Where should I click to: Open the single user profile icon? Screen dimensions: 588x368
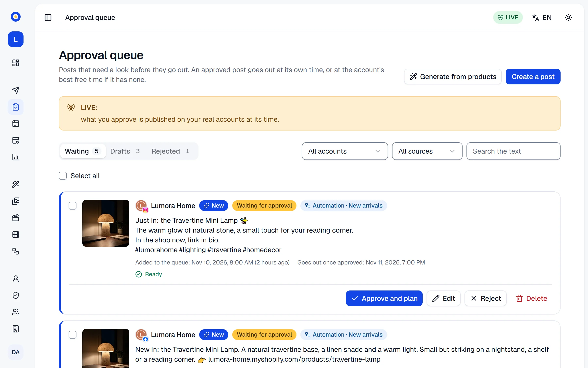point(16,279)
